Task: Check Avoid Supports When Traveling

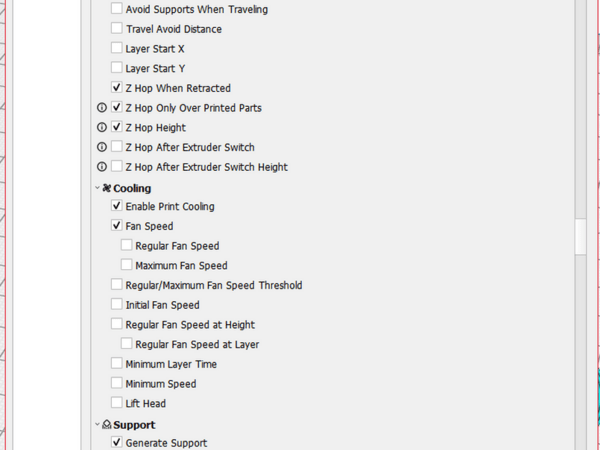Action: (117, 9)
